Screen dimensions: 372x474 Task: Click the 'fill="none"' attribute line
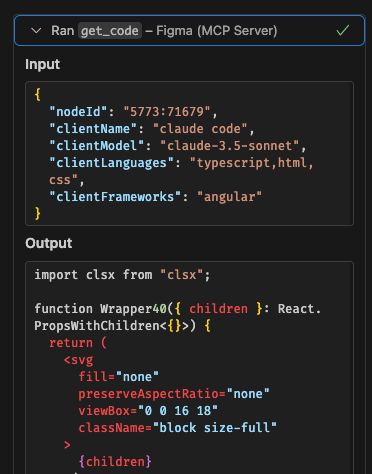tap(119, 377)
